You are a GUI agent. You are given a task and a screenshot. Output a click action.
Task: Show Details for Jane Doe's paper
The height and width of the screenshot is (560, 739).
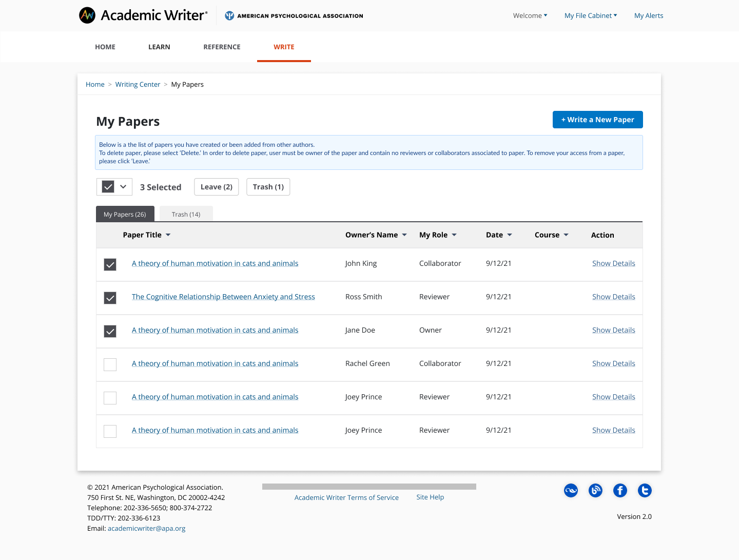tap(613, 330)
